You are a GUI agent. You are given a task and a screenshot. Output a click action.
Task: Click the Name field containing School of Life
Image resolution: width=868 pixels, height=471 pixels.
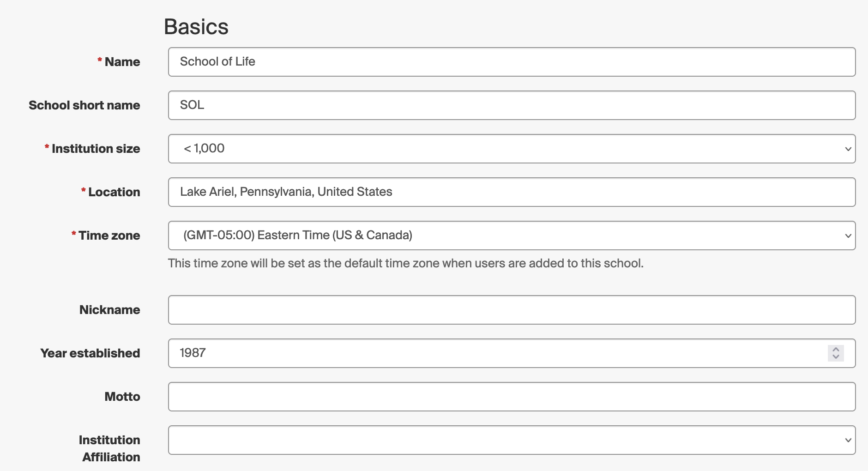512,62
